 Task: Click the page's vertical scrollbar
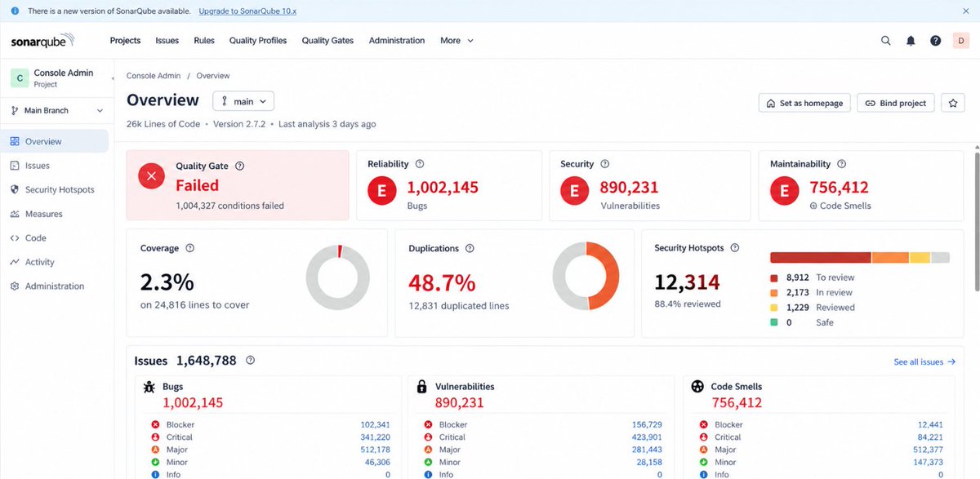click(976, 220)
